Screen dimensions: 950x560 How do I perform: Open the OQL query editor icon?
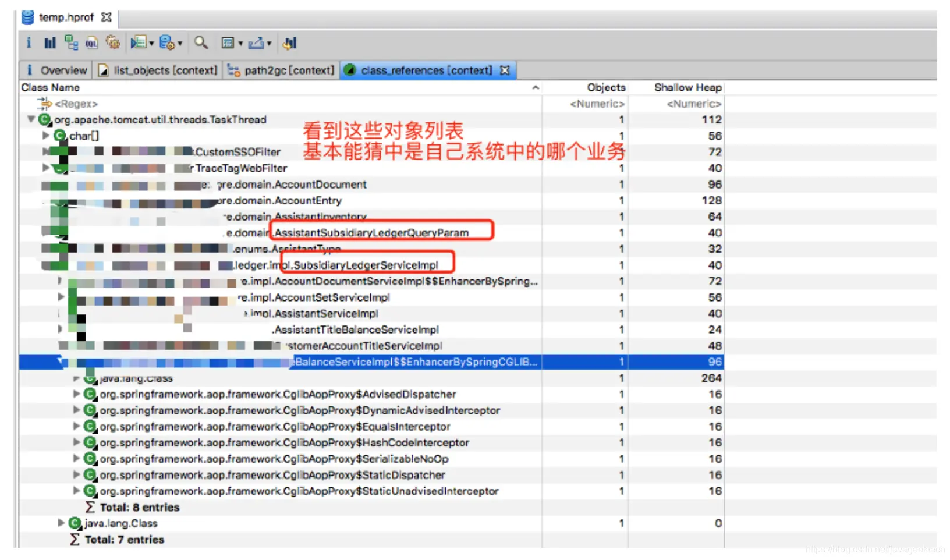(91, 42)
